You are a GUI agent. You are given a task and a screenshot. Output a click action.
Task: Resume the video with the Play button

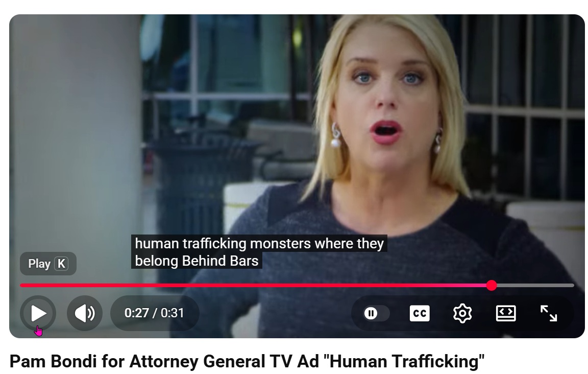coord(38,313)
